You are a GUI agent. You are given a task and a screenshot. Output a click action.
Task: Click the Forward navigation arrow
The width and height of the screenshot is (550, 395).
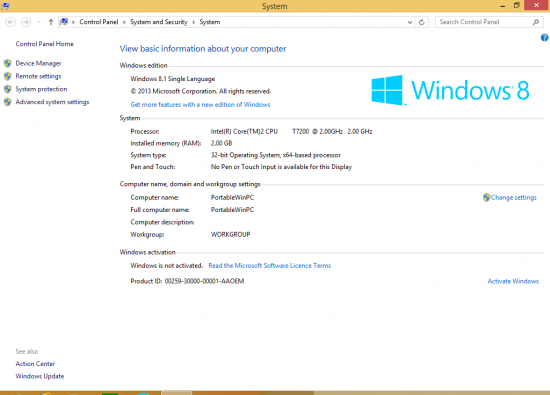pos(26,22)
